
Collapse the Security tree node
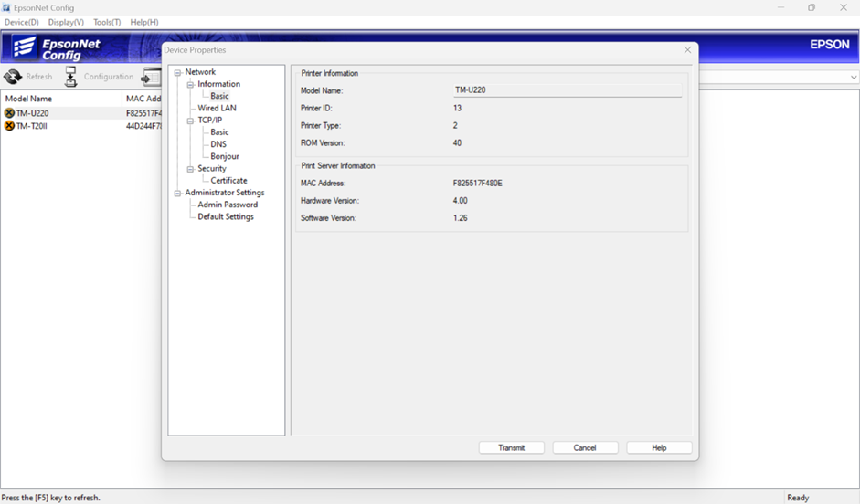pyautogui.click(x=190, y=169)
